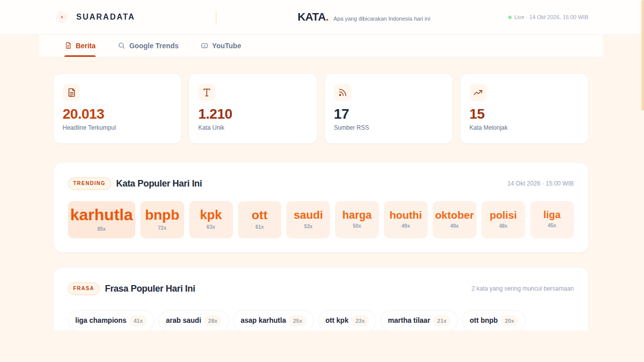Select the ott 61x trending word tile
Viewport: 644px width, 362px height.
click(260, 220)
